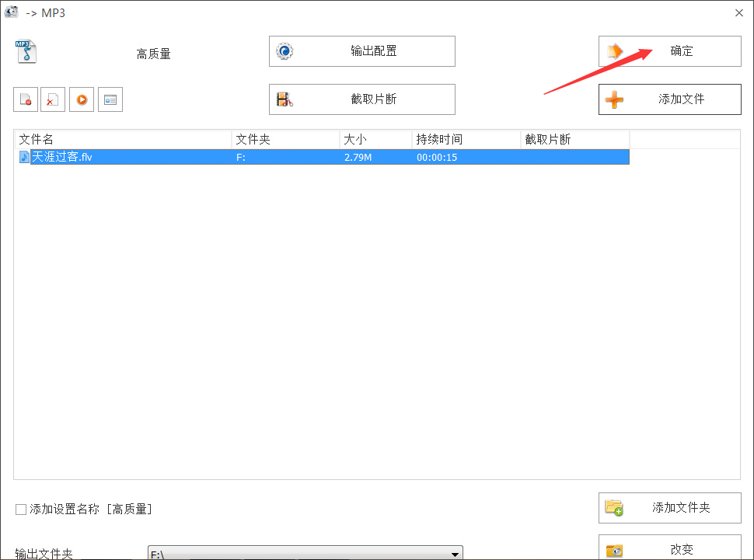Click the 00:00:15 duration cell
754x560 pixels.
tap(437, 157)
